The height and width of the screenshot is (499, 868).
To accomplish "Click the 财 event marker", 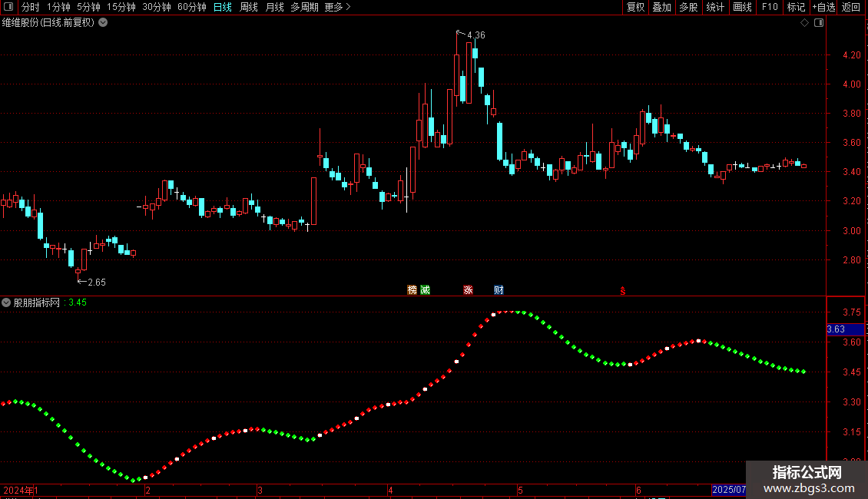I will pyautogui.click(x=499, y=290).
